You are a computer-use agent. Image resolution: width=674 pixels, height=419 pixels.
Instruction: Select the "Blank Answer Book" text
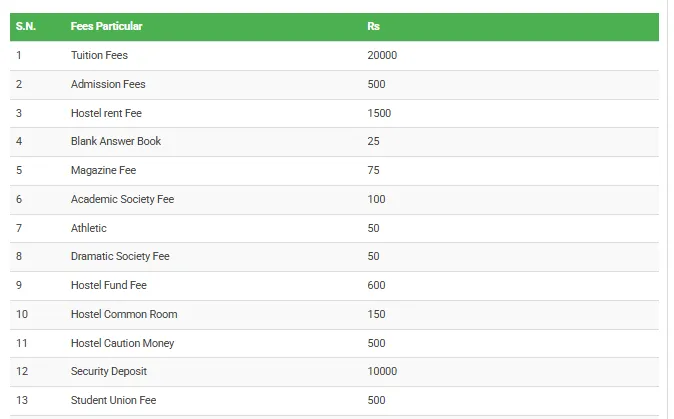[x=116, y=141]
